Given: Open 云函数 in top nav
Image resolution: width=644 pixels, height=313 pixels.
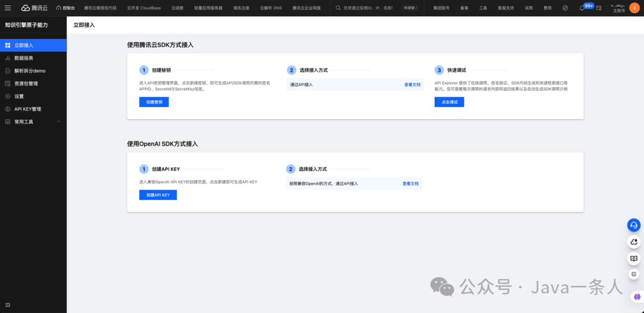Looking at the screenshot, I should (178, 8).
